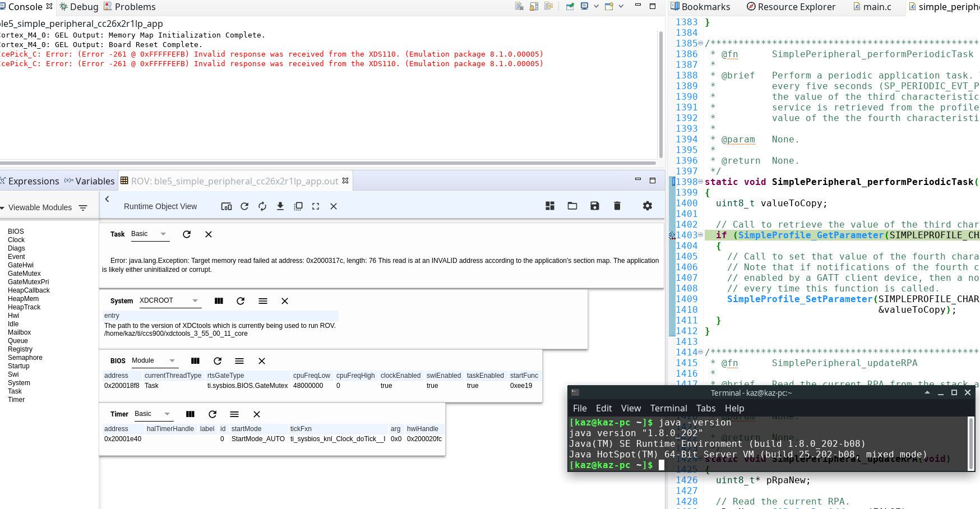The height and width of the screenshot is (509, 980).
Task: Expand the open console dropdown arrow
Action: (621, 7)
